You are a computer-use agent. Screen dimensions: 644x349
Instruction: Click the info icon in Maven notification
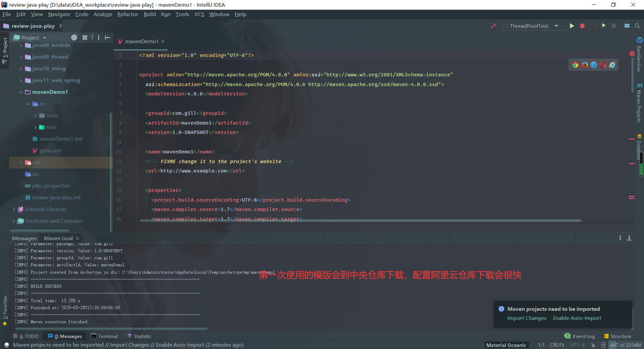tap(501, 309)
